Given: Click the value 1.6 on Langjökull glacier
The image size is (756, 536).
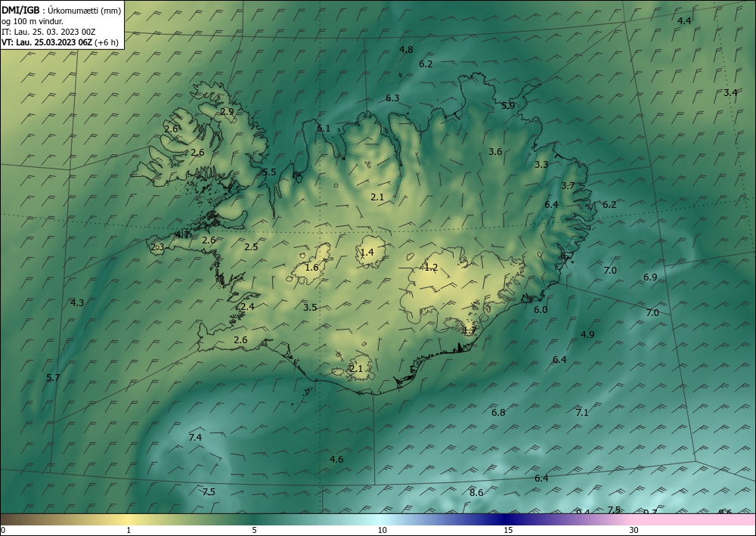Looking at the screenshot, I should [x=312, y=268].
